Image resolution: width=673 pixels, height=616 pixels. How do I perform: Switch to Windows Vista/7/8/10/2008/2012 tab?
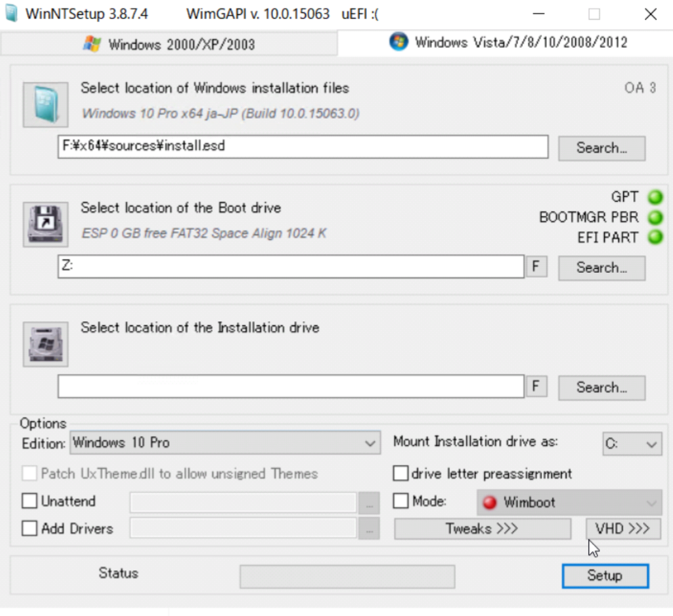(506, 42)
